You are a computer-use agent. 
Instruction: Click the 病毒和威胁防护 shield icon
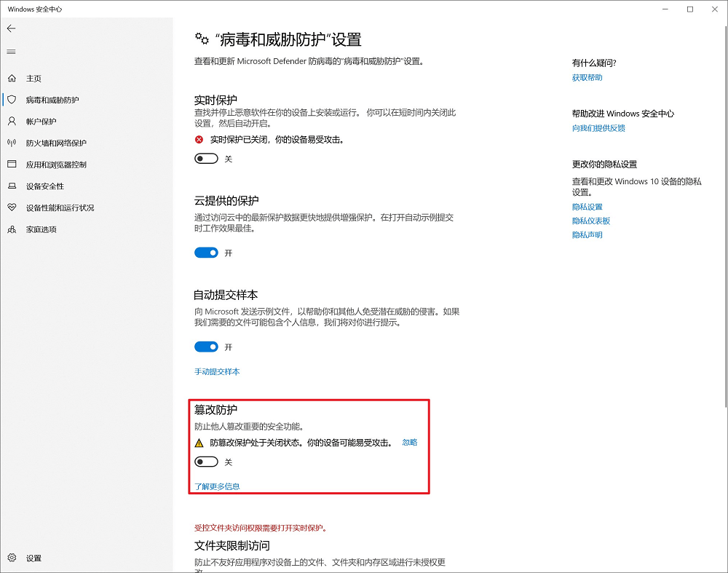pos(13,100)
